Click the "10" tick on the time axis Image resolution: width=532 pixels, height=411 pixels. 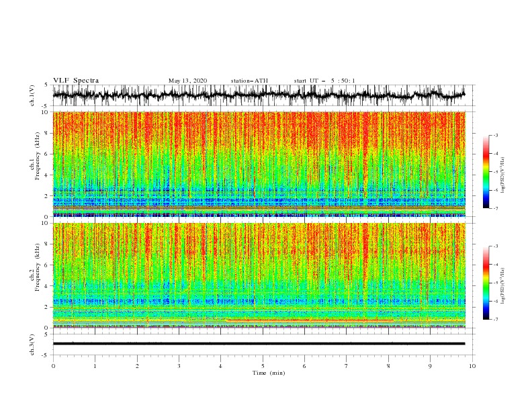472,366
